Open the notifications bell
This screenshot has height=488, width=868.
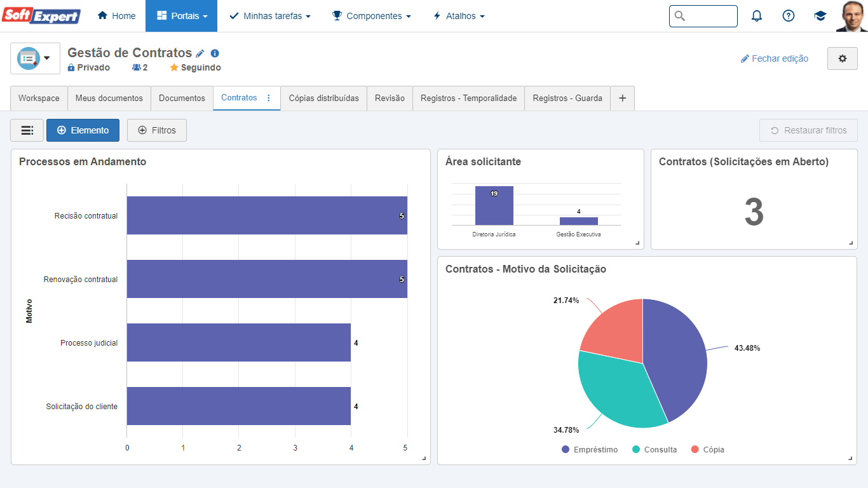(756, 16)
